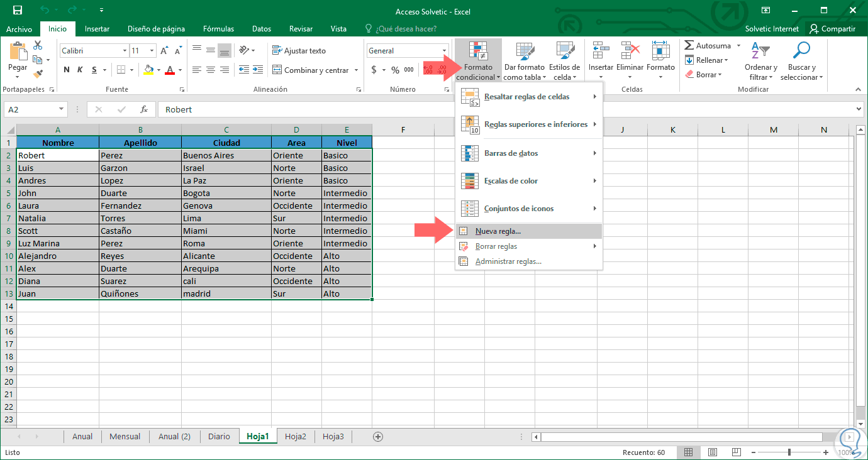Toggle italic K formatting button
The height and width of the screenshot is (460, 868).
(81, 70)
